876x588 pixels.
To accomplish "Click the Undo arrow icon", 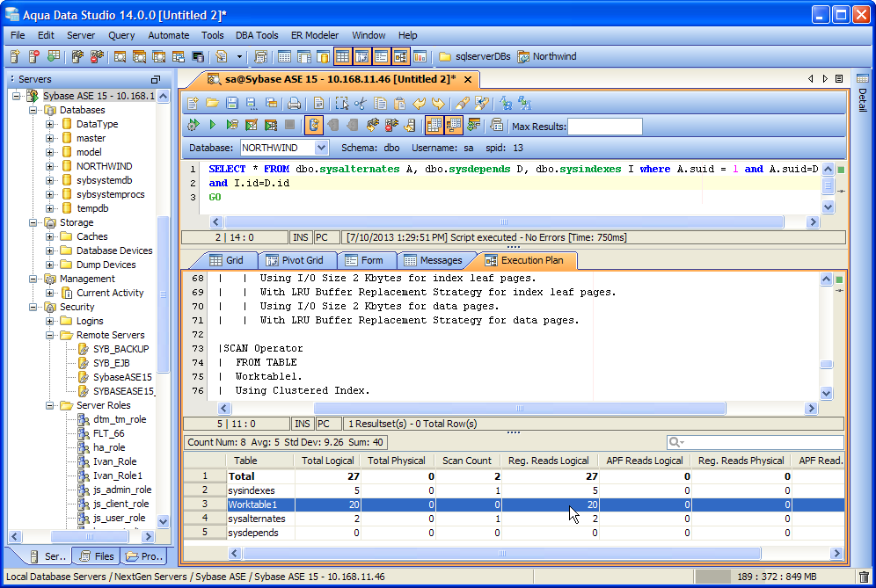I will point(420,103).
